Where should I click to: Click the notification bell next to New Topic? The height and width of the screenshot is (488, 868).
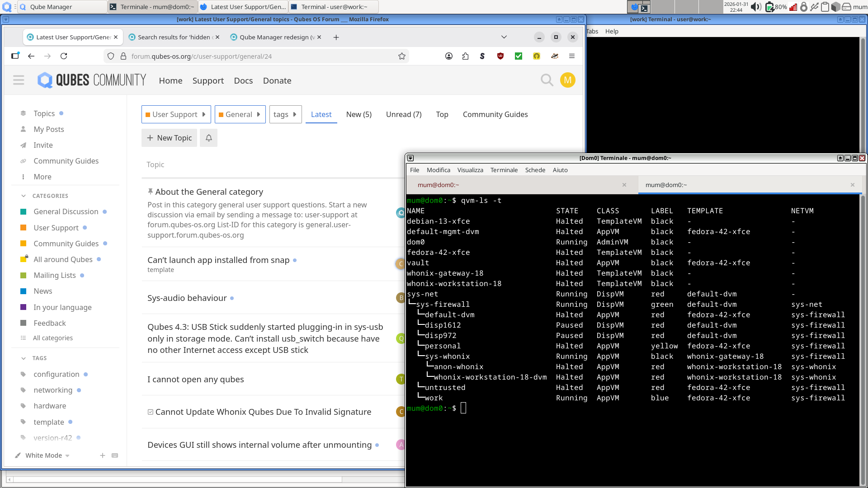coord(209,138)
